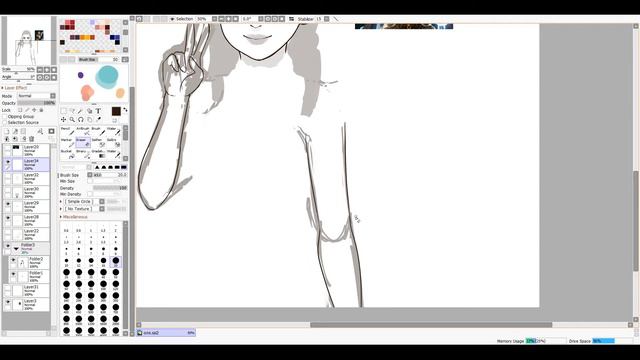Expand the Miscellaneous brush settings section
Viewport: 640px width, 360px height.
point(61,217)
